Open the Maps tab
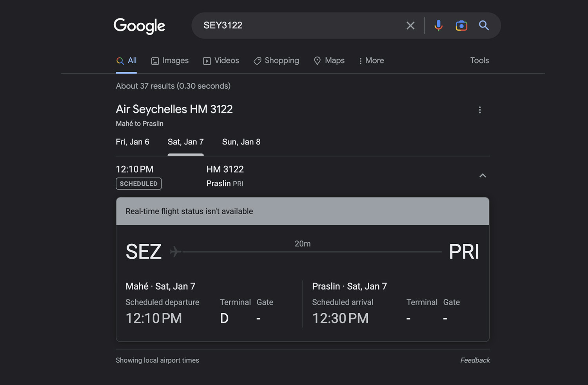The height and width of the screenshot is (385, 588). (329, 60)
